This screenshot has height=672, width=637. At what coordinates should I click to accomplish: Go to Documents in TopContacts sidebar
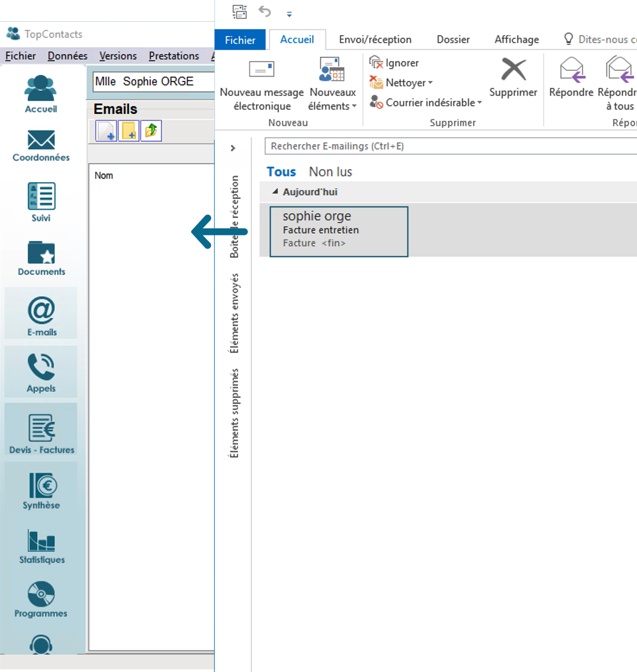[x=41, y=258]
